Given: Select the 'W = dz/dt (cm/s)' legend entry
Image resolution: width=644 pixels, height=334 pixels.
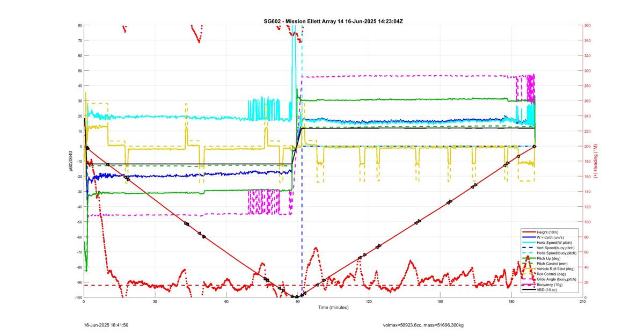Looking at the screenshot, I should [551, 237].
